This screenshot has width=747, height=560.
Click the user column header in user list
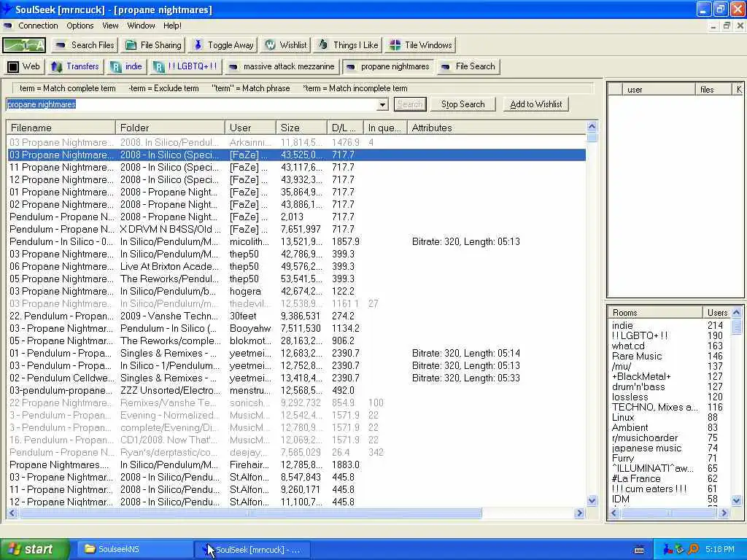tap(659, 90)
